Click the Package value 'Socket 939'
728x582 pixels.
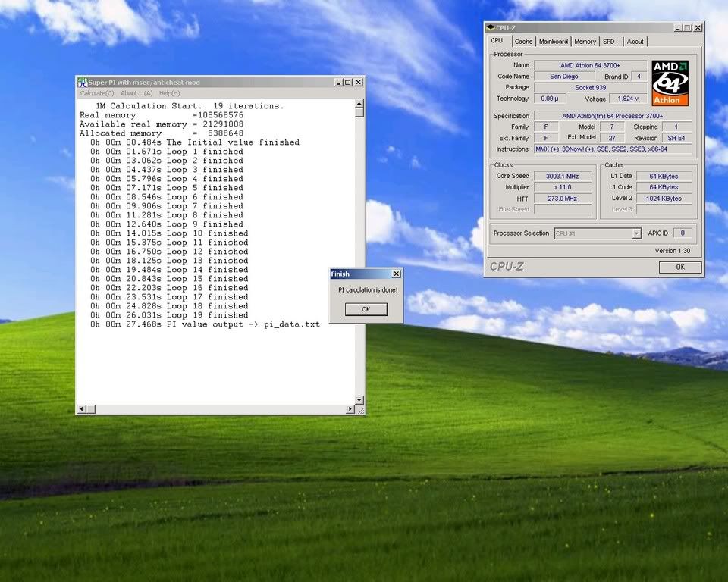click(x=590, y=88)
